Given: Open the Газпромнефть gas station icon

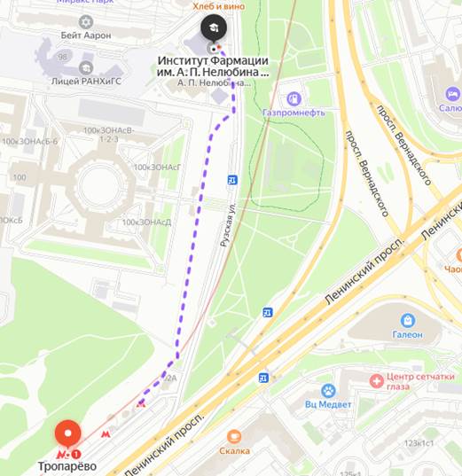Looking at the screenshot, I should pyautogui.click(x=294, y=98).
